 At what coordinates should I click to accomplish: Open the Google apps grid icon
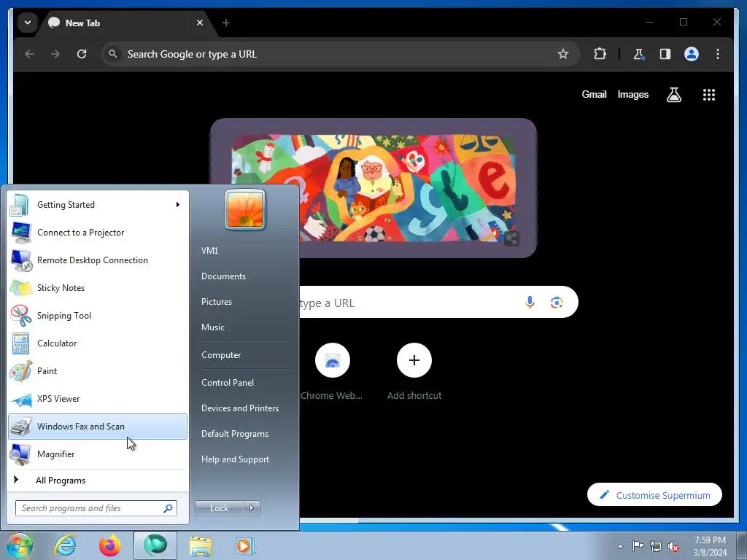[709, 94]
